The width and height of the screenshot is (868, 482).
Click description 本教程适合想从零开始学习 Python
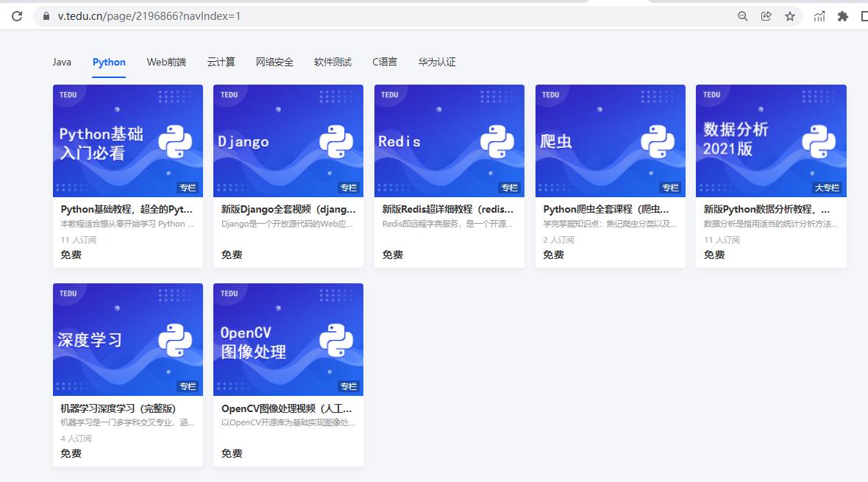tap(127, 224)
